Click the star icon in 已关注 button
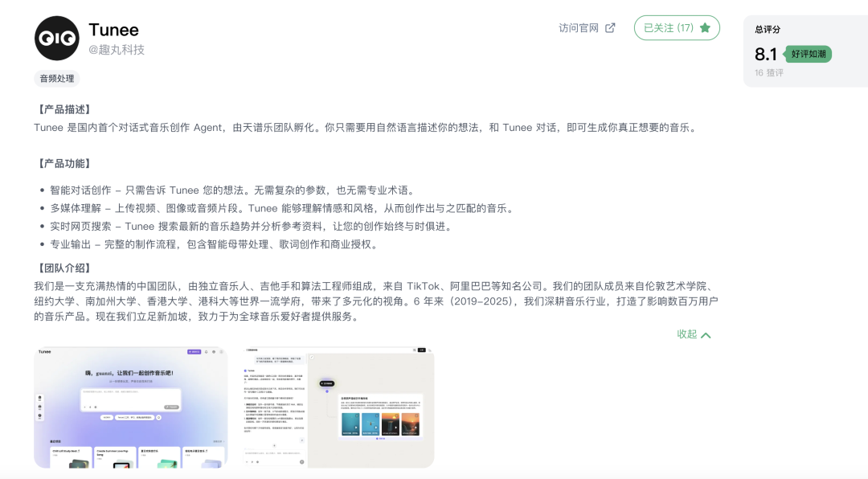The width and height of the screenshot is (868, 479). [x=705, y=27]
